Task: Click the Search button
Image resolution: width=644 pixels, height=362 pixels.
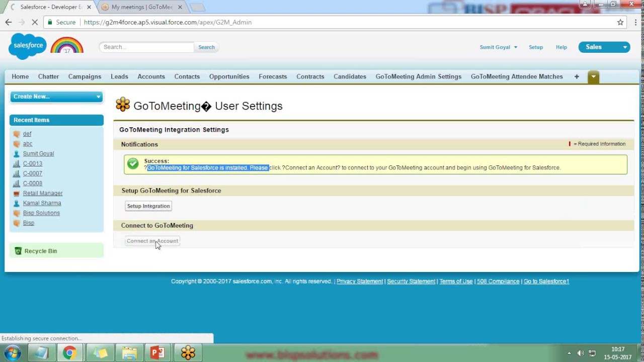Action: 206,47
